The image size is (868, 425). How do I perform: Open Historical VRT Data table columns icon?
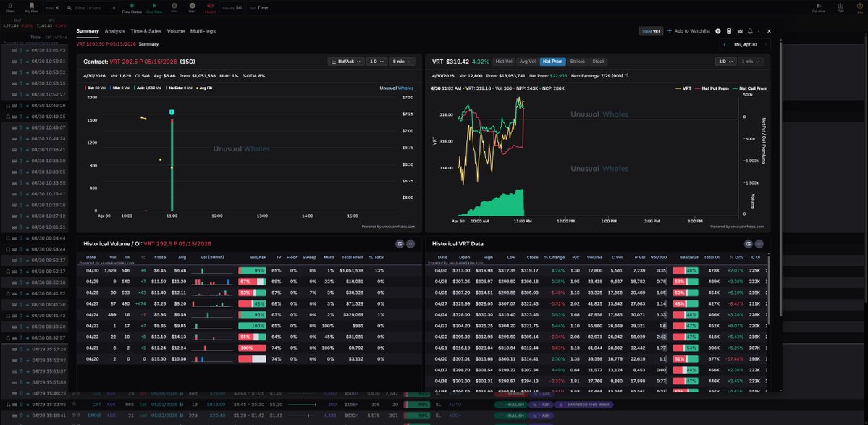749,243
